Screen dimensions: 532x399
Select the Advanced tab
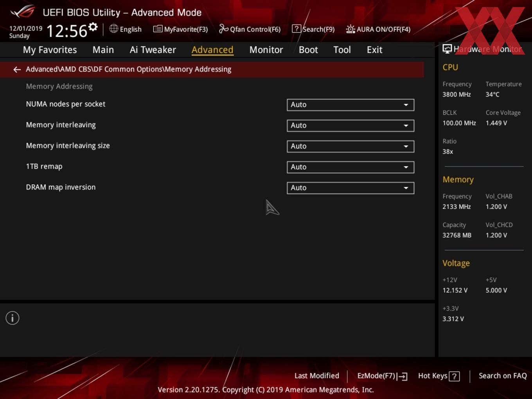[212, 50]
